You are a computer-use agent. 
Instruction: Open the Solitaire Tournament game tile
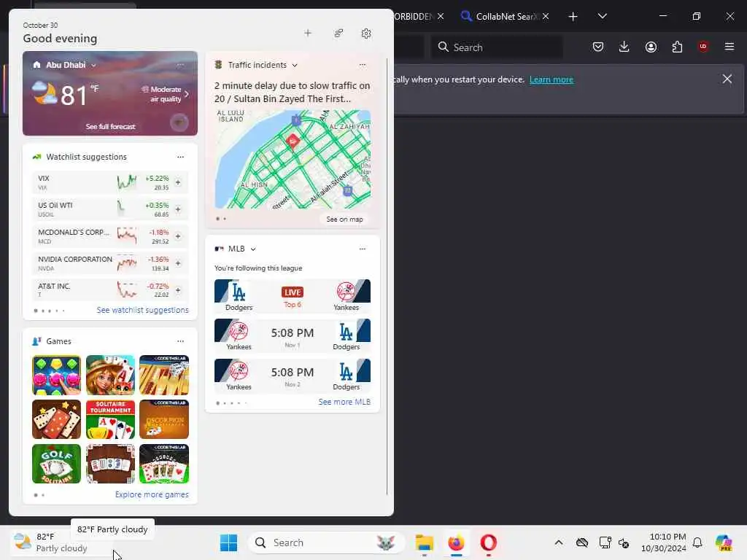coord(111,419)
